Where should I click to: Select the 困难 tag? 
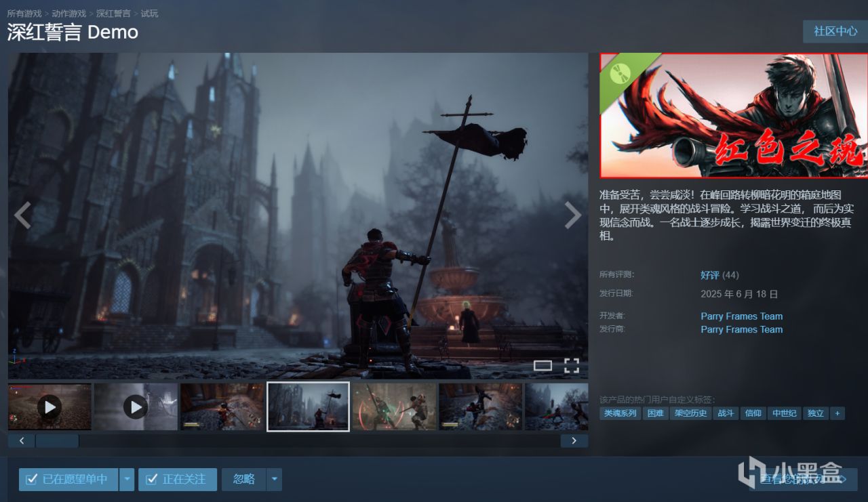(656, 413)
